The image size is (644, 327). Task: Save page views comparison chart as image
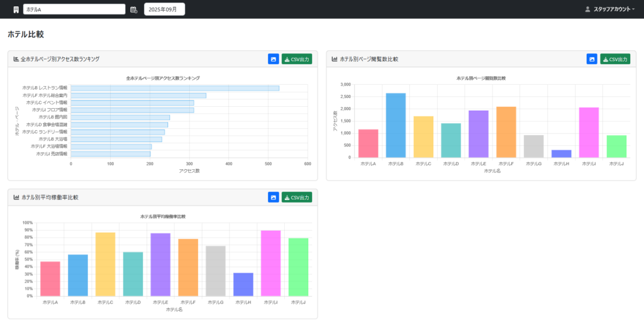point(592,59)
